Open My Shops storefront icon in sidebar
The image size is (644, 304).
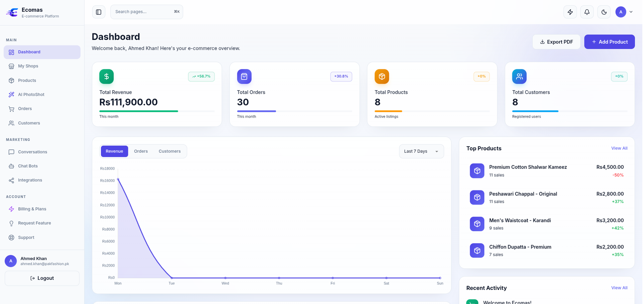[11, 66]
